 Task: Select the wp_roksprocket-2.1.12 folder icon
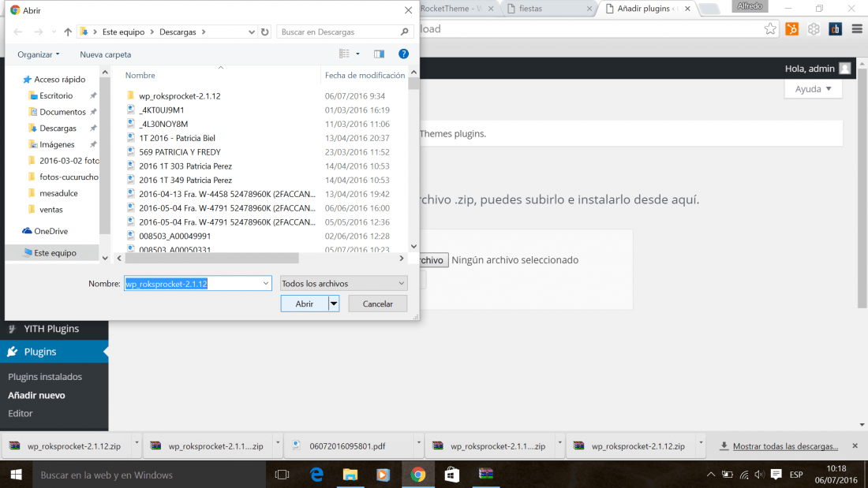click(131, 95)
